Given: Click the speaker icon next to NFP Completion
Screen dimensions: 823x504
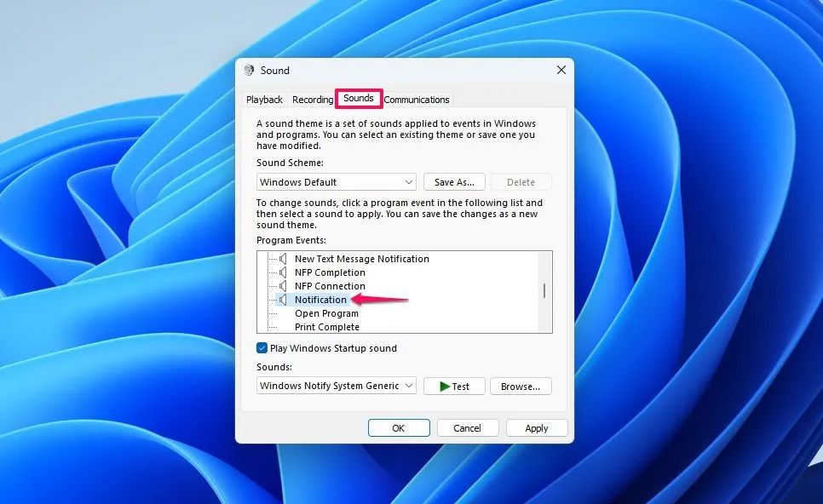Looking at the screenshot, I should pos(282,272).
